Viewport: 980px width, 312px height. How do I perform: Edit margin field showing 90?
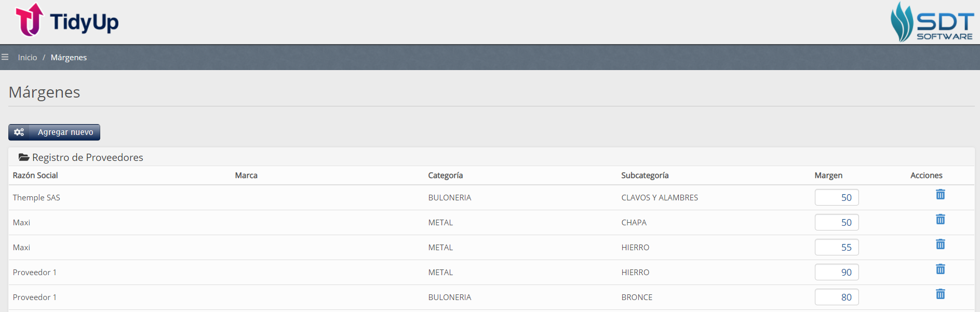pyautogui.click(x=837, y=272)
